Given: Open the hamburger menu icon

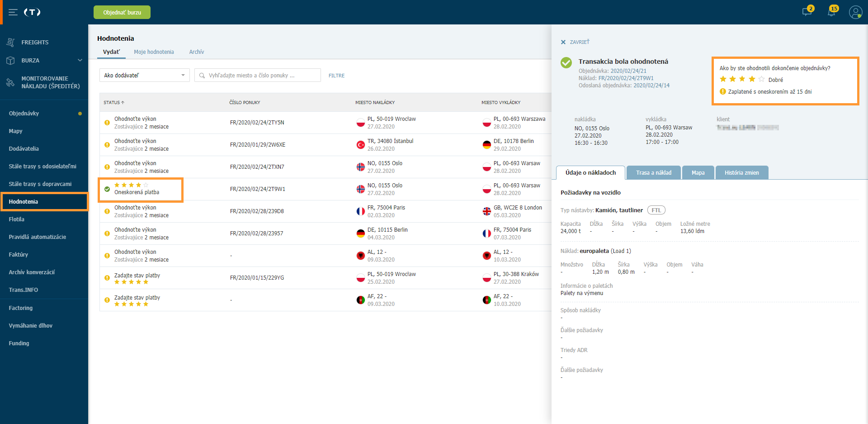Looking at the screenshot, I should (x=13, y=12).
